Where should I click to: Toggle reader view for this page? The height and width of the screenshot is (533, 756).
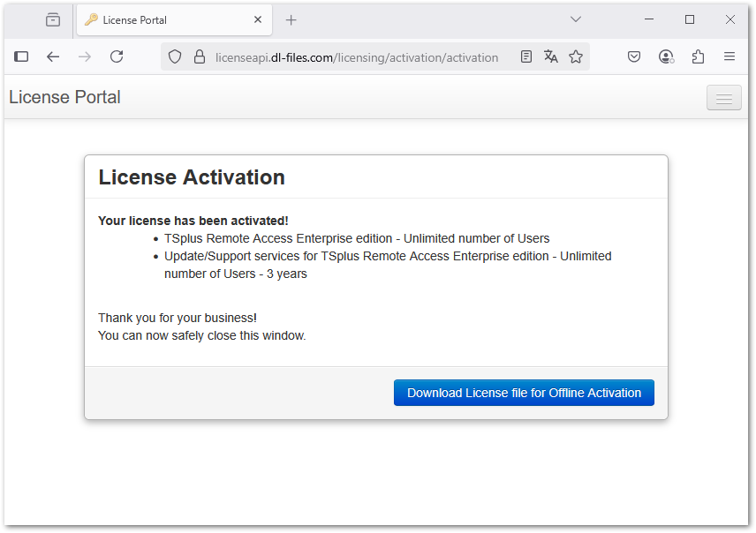[x=526, y=56]
